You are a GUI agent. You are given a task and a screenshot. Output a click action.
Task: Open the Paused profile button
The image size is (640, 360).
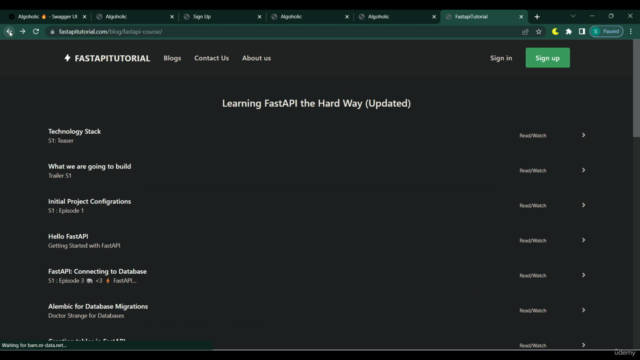pyautogui.click(x=606, y=31)
